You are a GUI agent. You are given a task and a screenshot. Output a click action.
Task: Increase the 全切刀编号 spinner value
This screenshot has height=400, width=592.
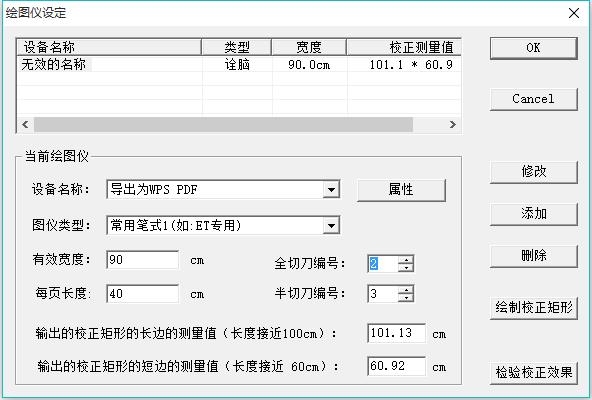point(406,260)
